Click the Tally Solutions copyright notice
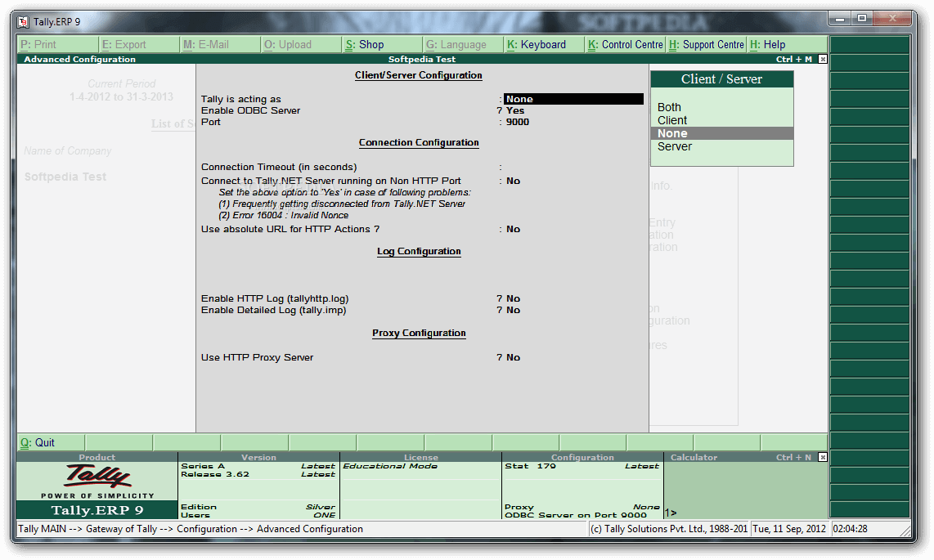 (669, 529)
